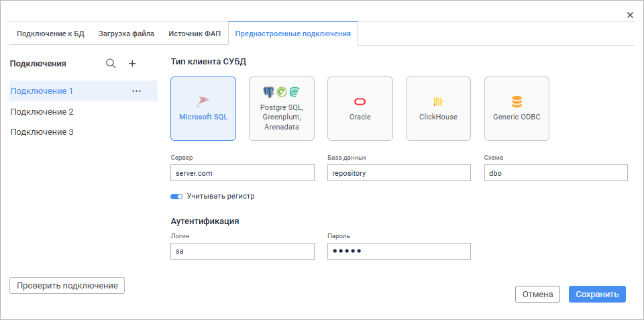Open the Загрузка файла tab
Viewport: 644px width, 320px height.
point(126,34)
